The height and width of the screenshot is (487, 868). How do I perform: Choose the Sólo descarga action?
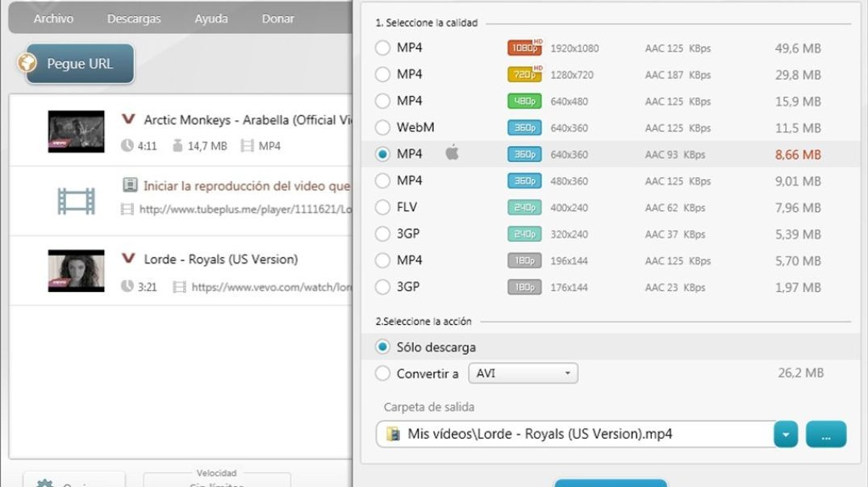(x=382, y=347)
